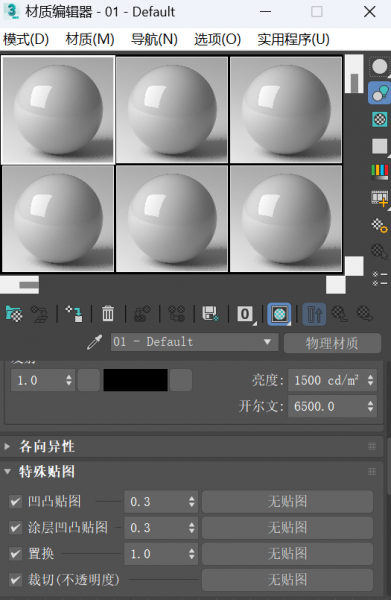Click 无贴图 button for 凹凸贴图
This screenshot has height=600, width=391.
[x=287, y=502]
